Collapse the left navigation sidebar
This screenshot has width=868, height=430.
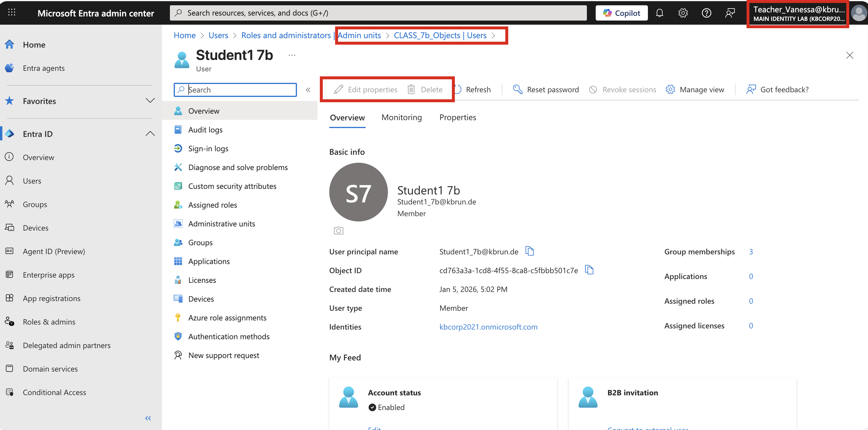click(x=148, y=418)
